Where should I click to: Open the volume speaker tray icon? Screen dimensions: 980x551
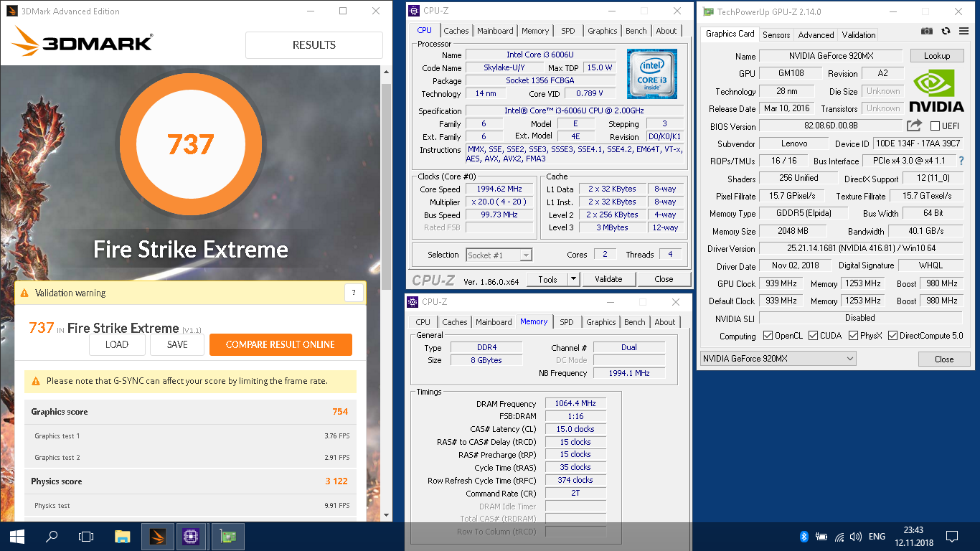(856, 537)
